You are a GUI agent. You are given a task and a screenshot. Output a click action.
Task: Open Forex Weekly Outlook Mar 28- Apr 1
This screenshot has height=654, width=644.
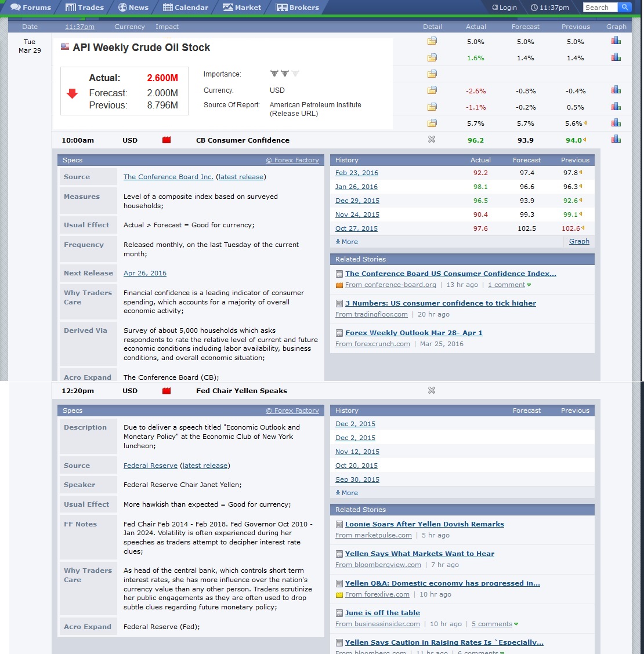[x=414, y=333]
